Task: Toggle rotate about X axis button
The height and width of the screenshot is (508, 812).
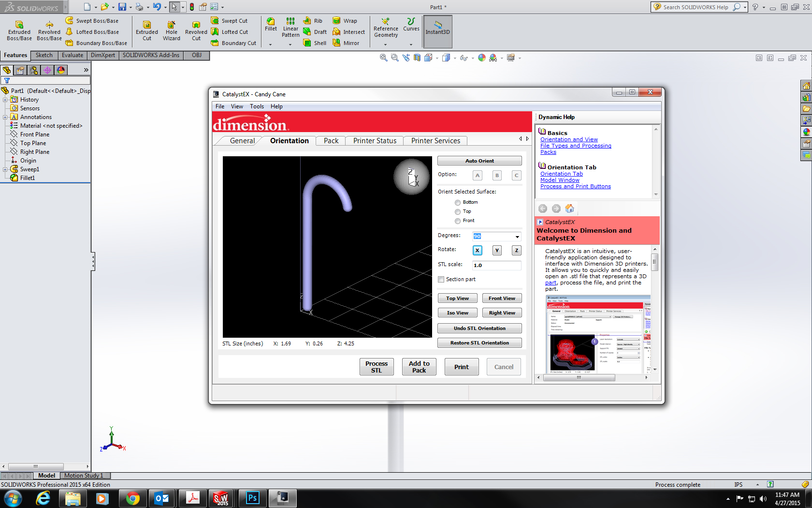Action: [477, 250]
